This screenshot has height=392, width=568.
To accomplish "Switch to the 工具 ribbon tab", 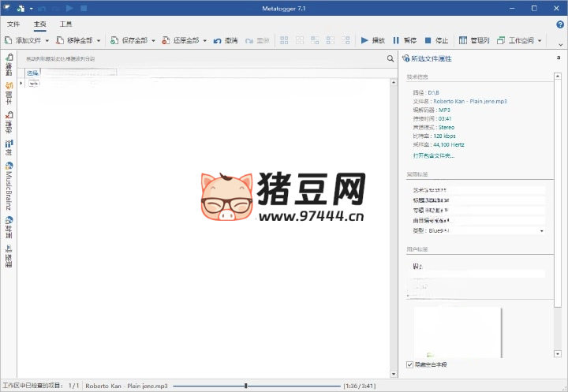I will click(x=66, y=24).
